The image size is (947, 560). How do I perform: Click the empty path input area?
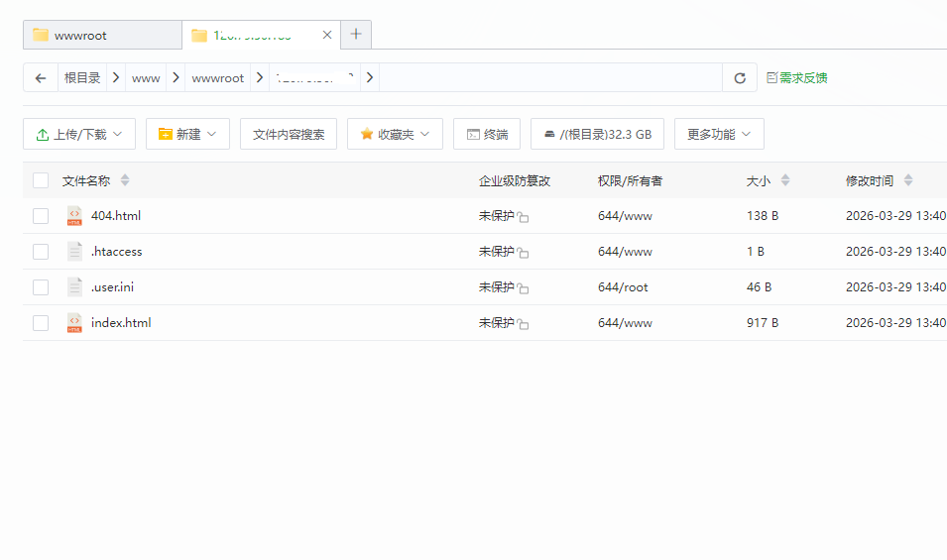550,78
